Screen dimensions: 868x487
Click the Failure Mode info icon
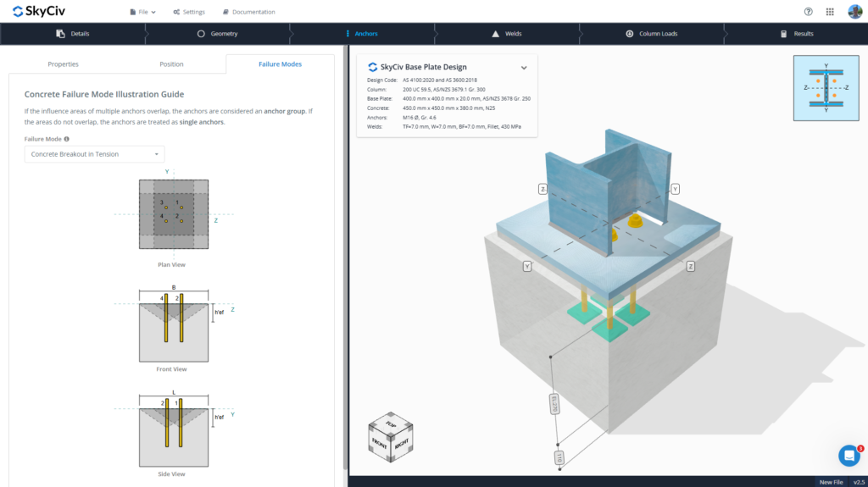(66, 139)
